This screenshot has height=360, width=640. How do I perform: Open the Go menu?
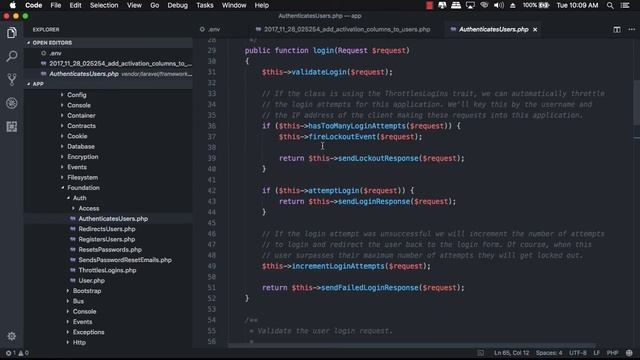pyautogui.click(x=155, y=5)
